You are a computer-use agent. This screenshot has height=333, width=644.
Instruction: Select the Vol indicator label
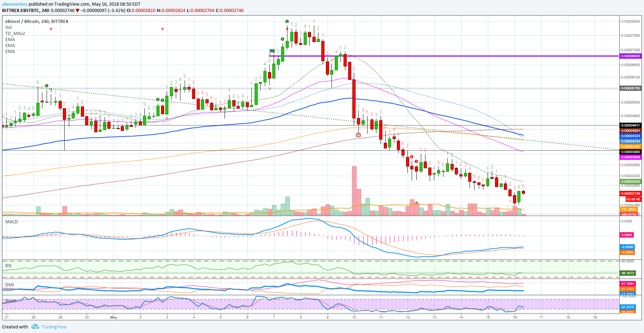pyautogui.click(x=8, y=28)
